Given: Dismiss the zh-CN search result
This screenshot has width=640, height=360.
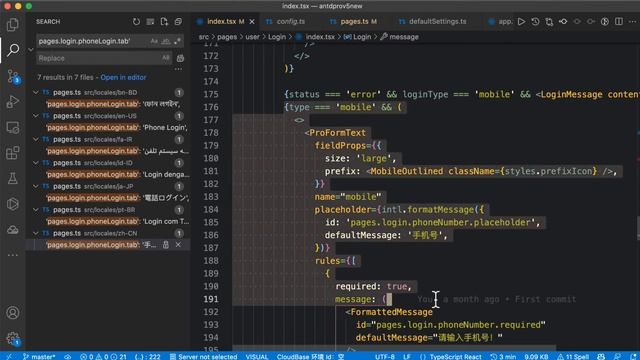Looking at the screenshot, I should (x=178, y=245).
